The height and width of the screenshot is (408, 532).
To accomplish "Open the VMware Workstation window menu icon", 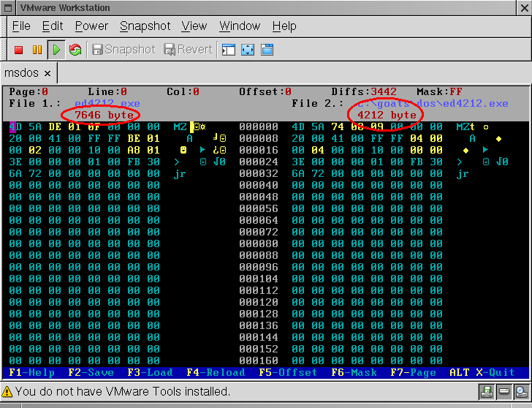I will click(x=8, y=8).
